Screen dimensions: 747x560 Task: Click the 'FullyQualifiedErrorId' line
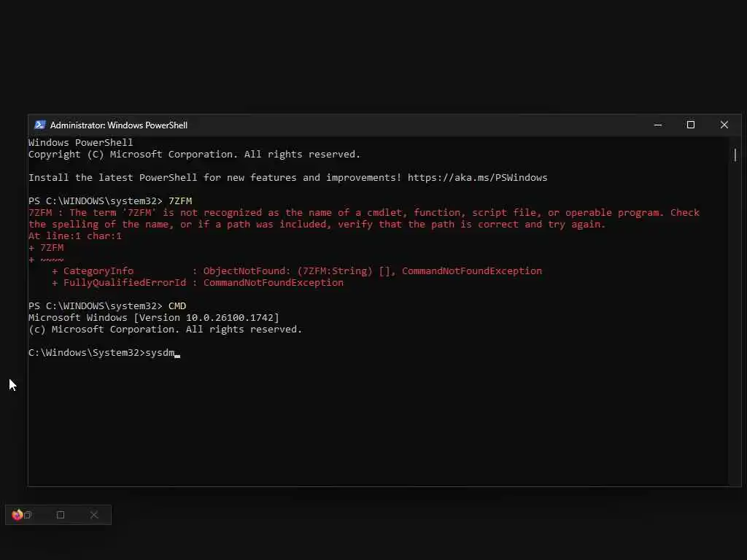point(198,282)
